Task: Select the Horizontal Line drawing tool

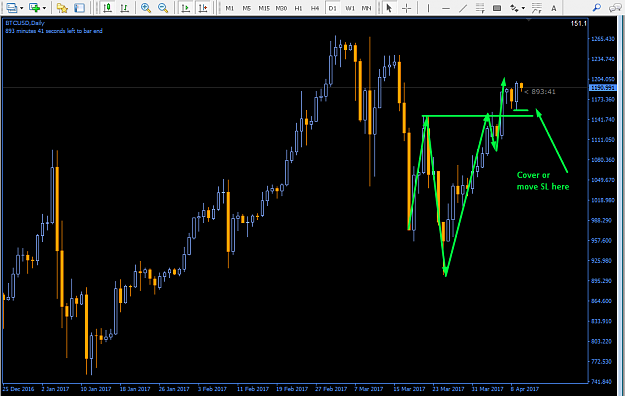Action: click(446, 8)
